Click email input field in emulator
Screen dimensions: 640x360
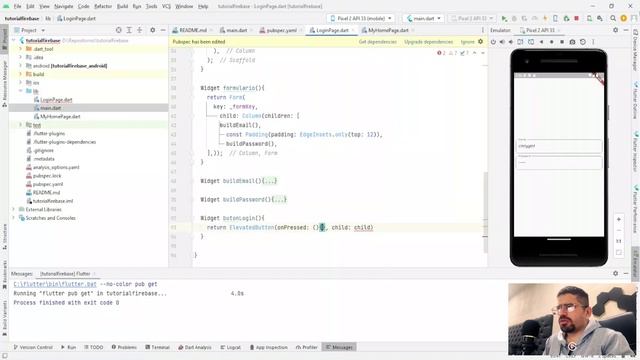tap(559, 146)
